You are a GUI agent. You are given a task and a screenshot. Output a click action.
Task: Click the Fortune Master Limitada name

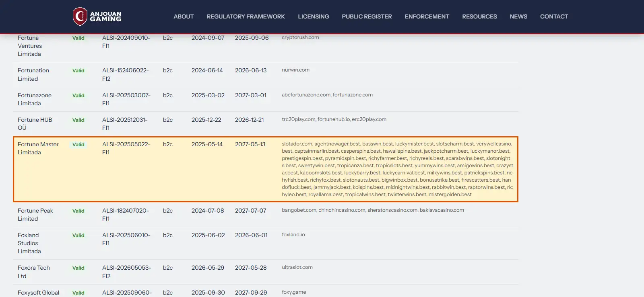pos(38,148)
